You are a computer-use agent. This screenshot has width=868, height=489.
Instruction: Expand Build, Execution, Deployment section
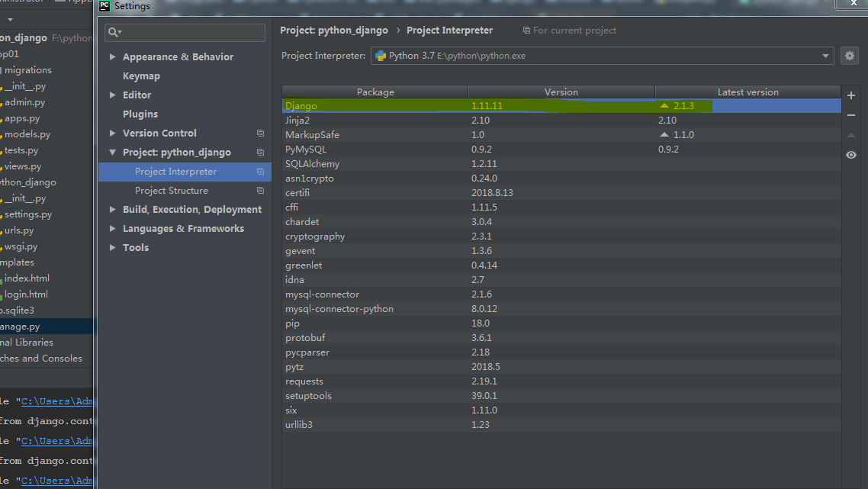(112, 209)
